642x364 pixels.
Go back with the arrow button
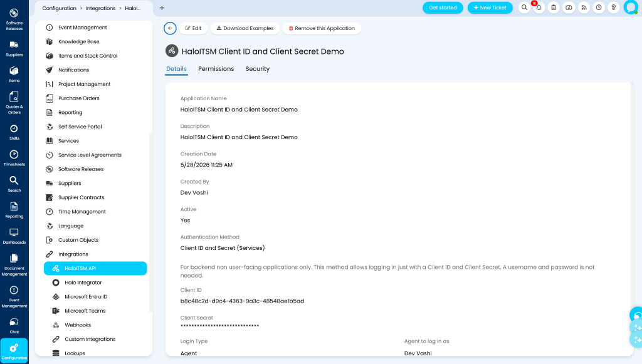coord(170,28)
